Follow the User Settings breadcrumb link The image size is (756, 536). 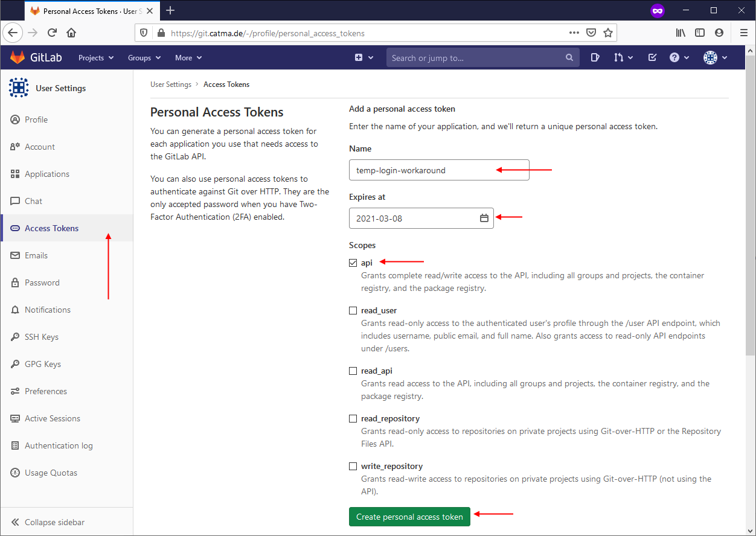(x=171, y=85)
